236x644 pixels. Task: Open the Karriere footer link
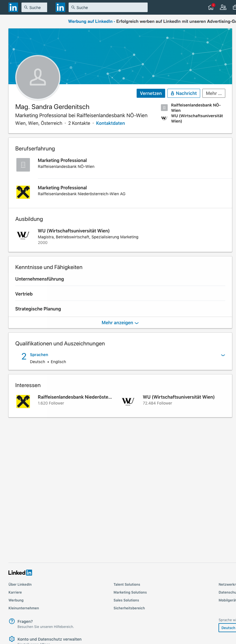click(x=15, y=592)
